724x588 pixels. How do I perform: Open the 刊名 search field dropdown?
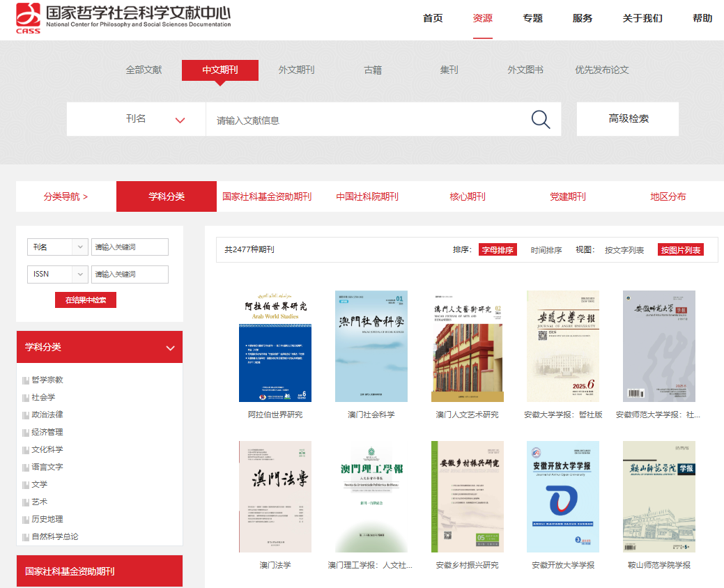click(155, 119)
